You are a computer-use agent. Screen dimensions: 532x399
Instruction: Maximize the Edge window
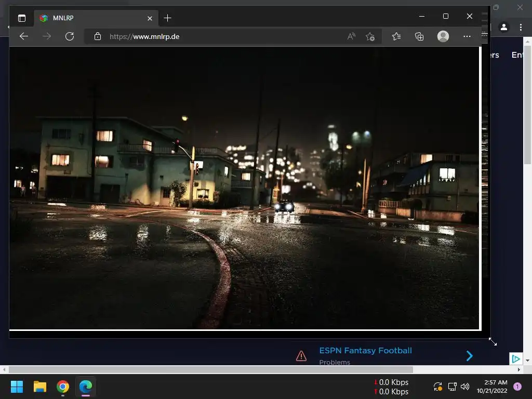(445, 16)
